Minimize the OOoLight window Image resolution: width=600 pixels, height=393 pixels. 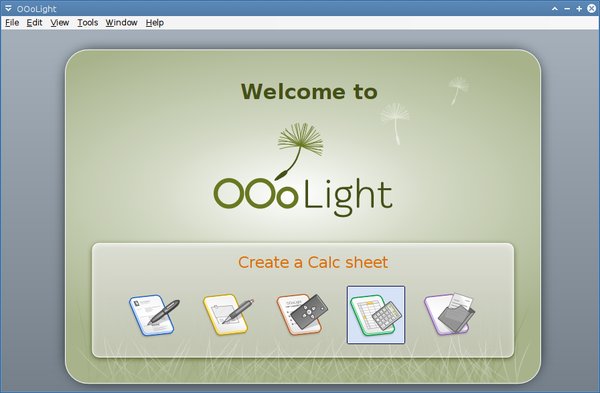(567, 8)
